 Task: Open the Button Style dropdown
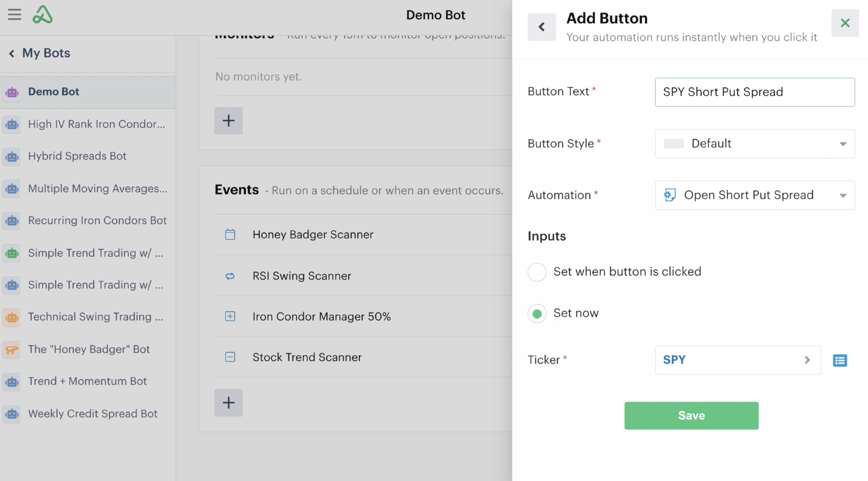point(755,144)
